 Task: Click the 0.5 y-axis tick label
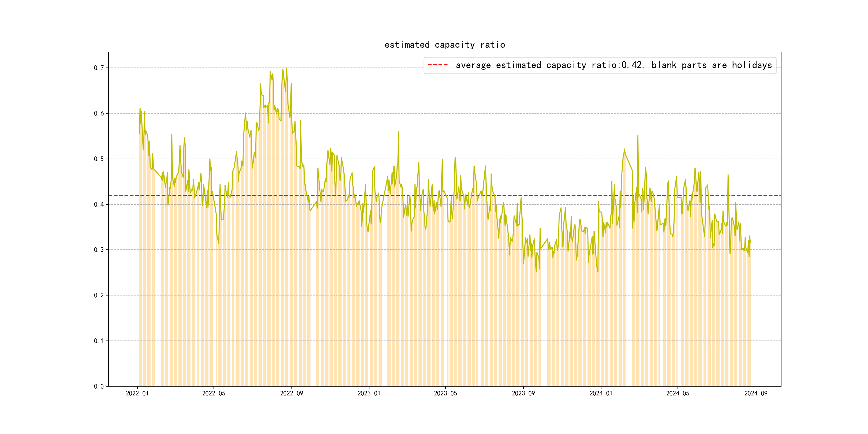tap(99, 159)
